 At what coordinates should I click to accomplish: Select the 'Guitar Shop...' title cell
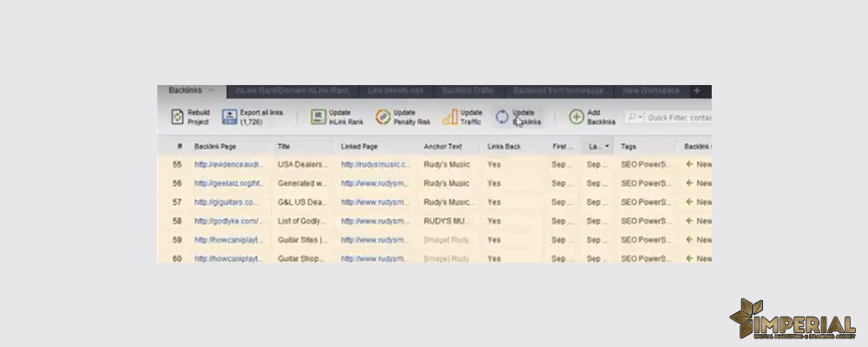click(302, 259)
